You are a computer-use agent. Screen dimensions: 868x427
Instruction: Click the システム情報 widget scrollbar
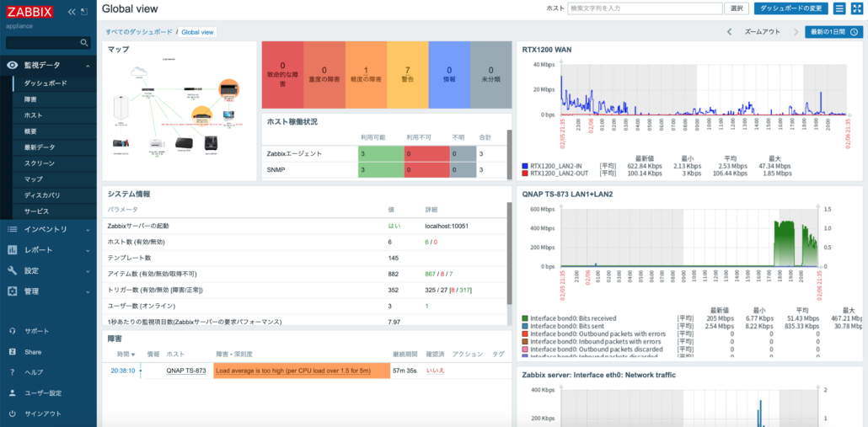pyautogui.click(x=509, y=252)
